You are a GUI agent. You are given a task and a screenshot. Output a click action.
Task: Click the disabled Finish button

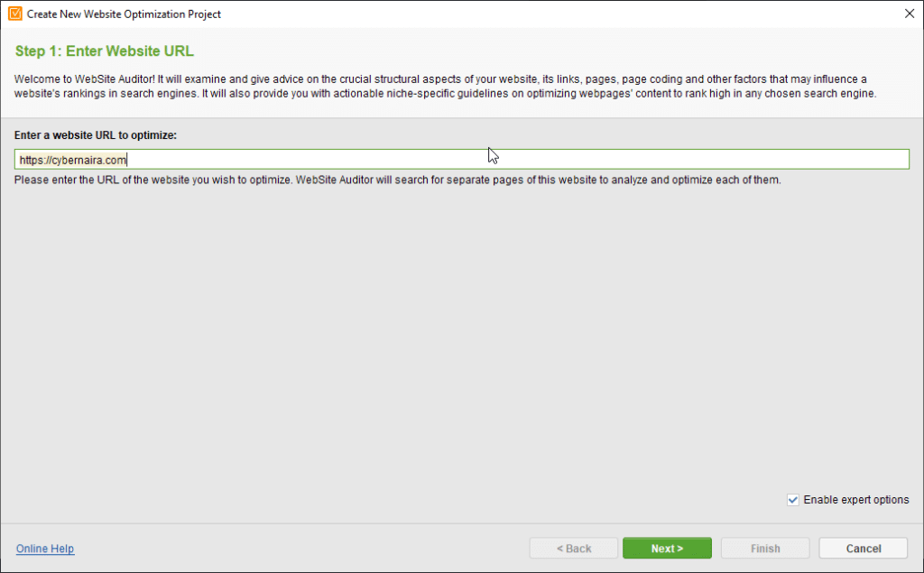pyautogui.click(x=764, y=549)
